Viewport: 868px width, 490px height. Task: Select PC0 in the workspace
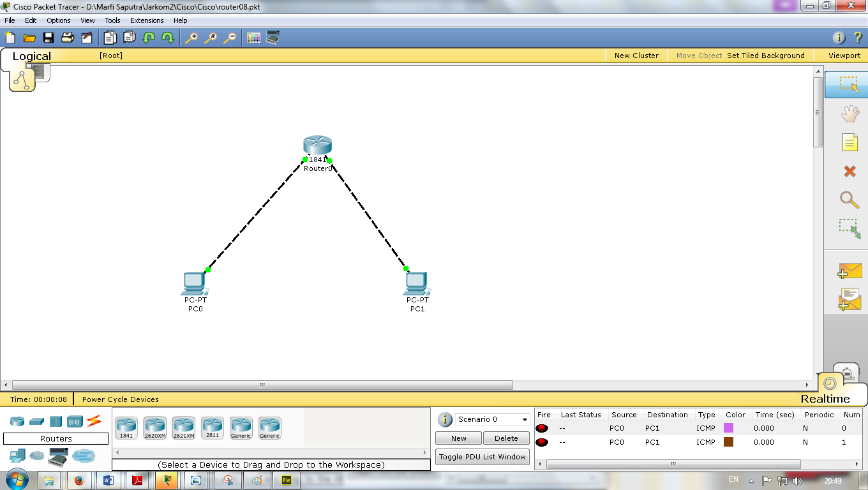coord(194,283)
